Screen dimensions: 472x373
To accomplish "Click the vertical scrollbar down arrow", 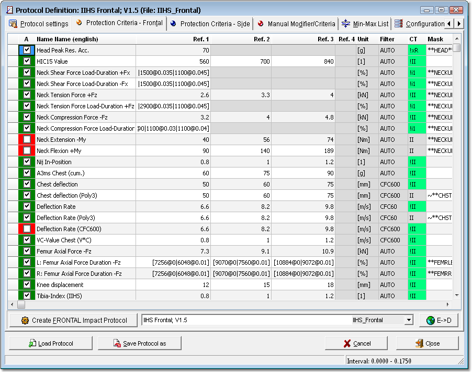I will (457, 295).
